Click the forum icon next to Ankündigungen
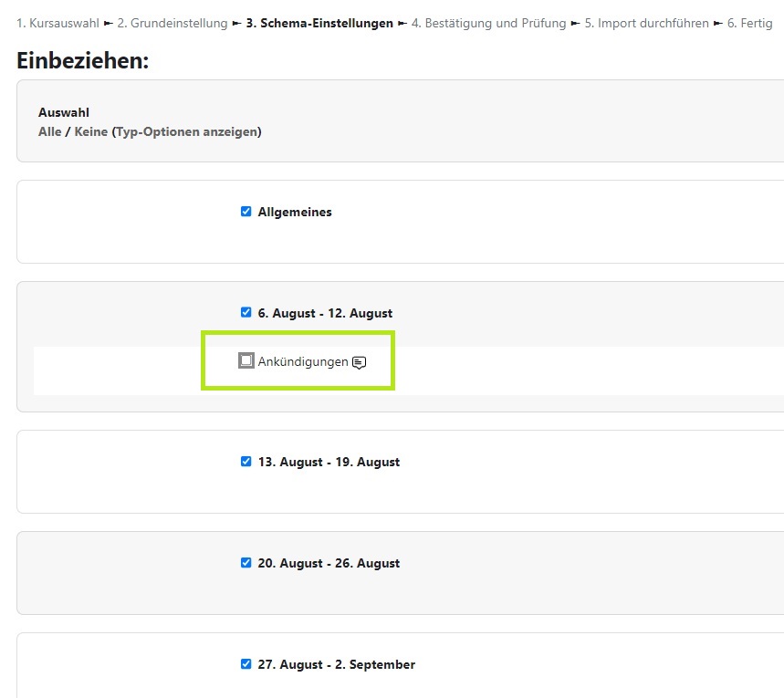 360,362
